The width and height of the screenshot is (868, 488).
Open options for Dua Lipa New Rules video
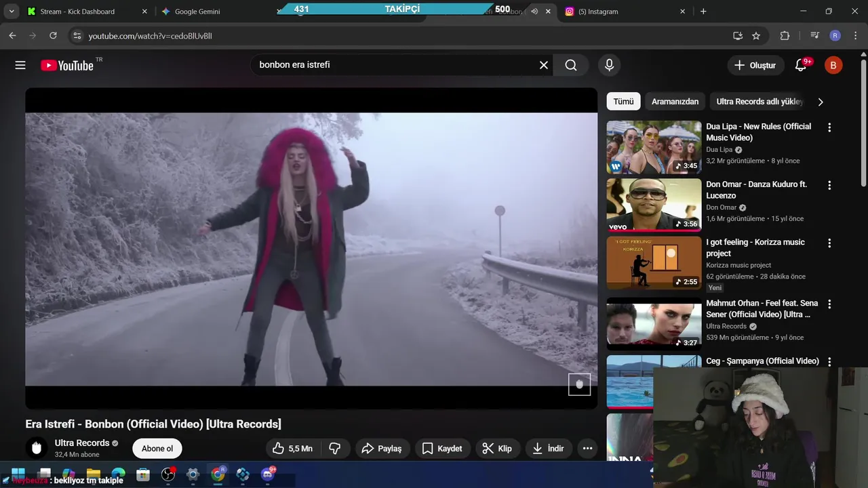click(x=829, y=127)
